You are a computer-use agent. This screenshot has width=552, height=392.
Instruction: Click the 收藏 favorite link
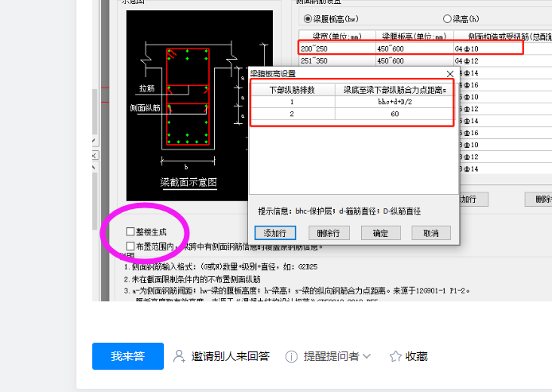click(416, 356)
